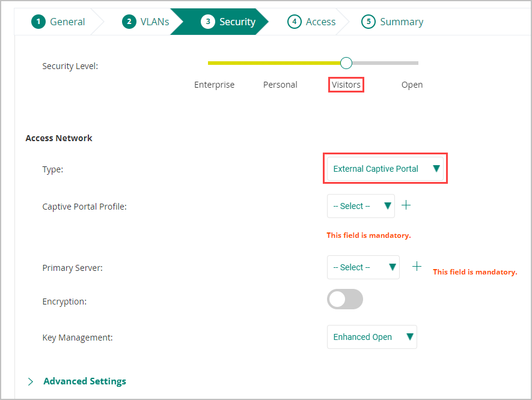Click the step 2 circle for VLANs

[x=129, y=22]
